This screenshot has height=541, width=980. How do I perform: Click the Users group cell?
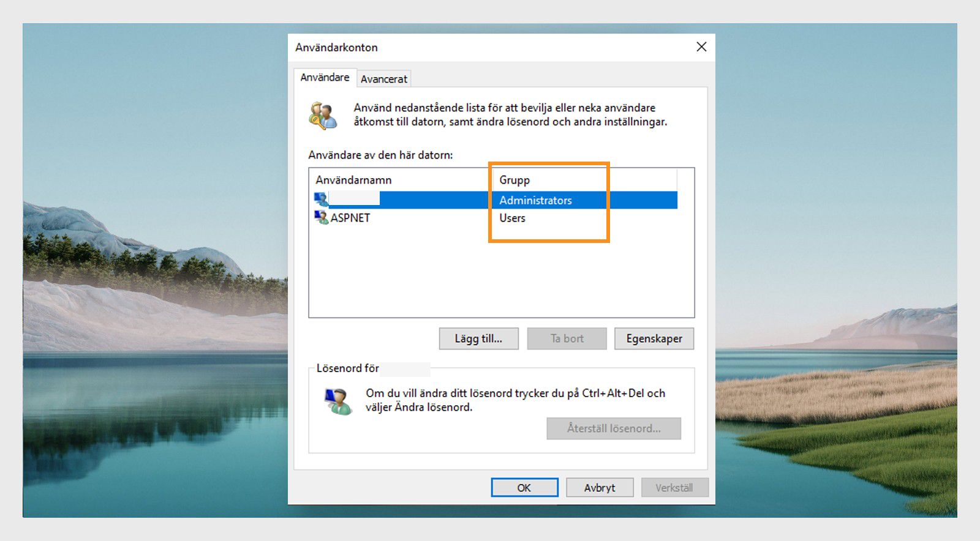pos(512,218)
